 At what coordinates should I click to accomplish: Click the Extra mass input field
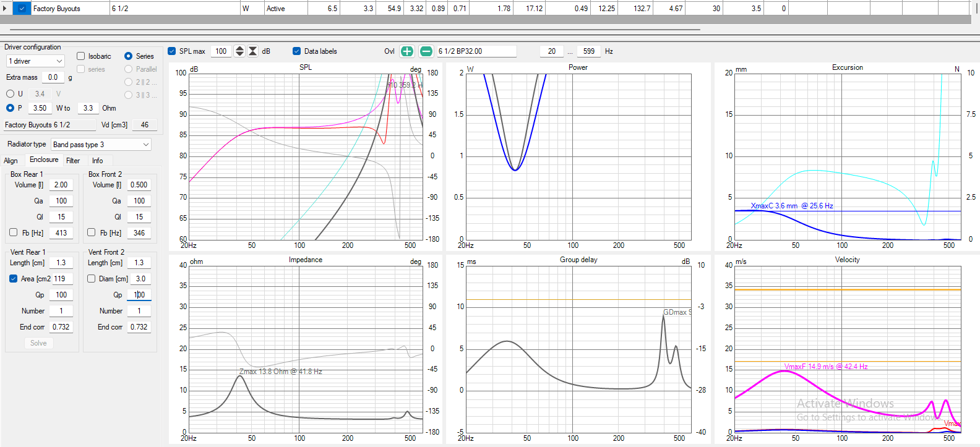53,77
